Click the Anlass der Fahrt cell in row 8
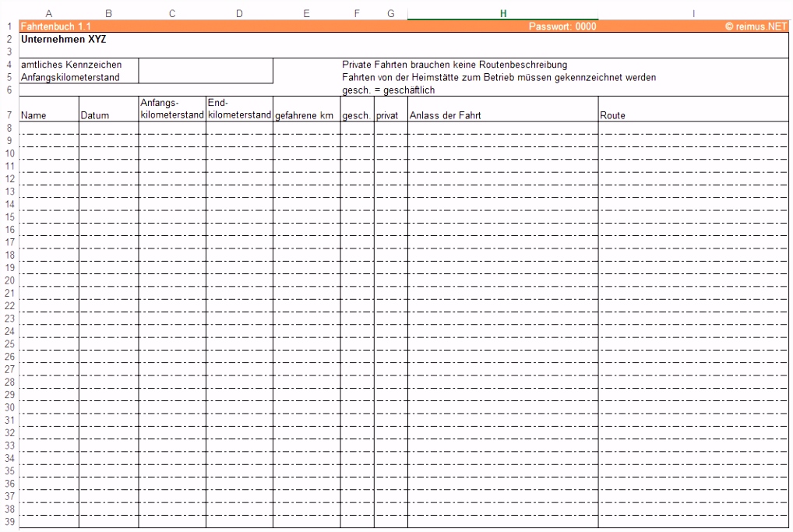The height and width of the screenshot is (532, 793). coord(502,128)
